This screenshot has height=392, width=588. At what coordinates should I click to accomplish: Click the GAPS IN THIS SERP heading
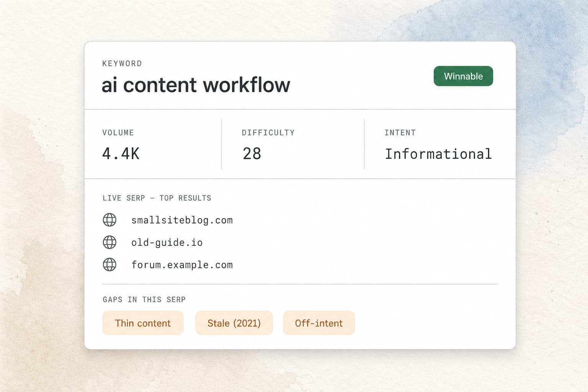pyautogui.click(x=144, y=299)
